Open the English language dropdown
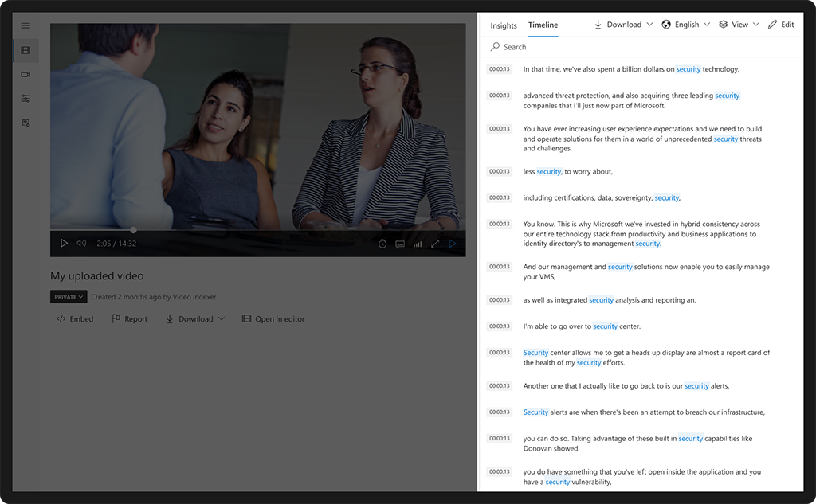Viewport: 816px width, 504px height. 684,25
